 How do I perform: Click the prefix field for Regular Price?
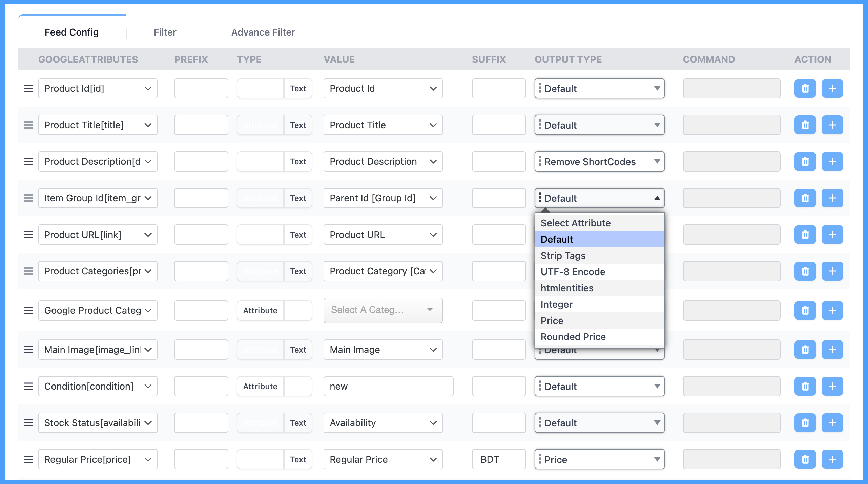201,459
